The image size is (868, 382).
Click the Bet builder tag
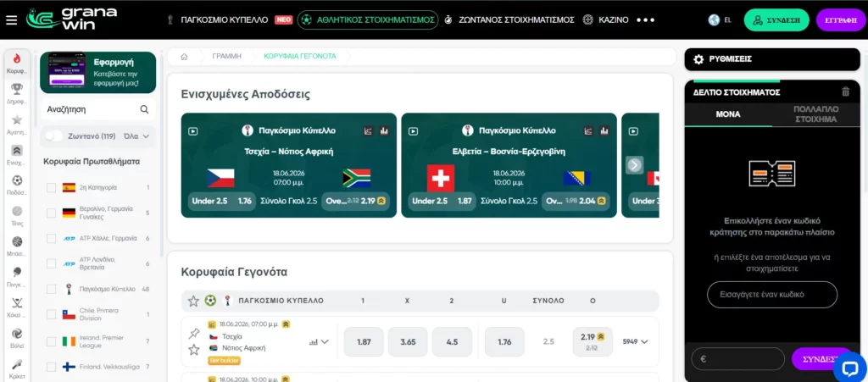click(x=224, y=361)
